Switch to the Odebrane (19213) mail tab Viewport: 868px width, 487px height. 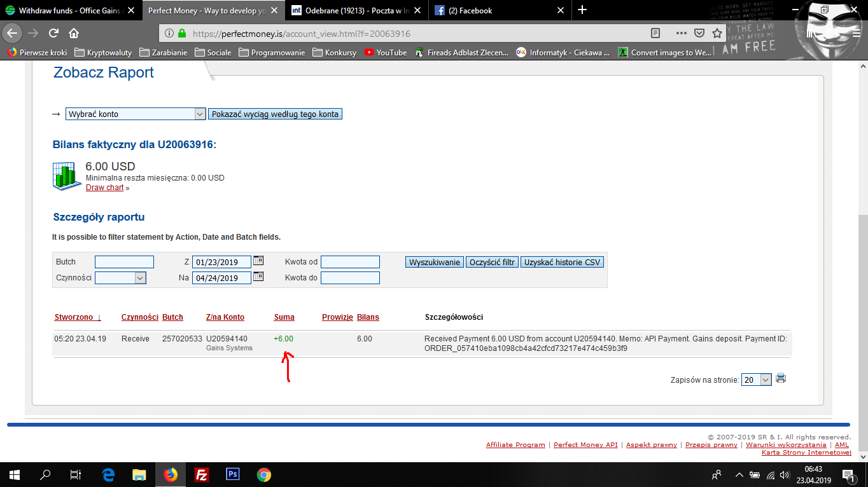pyautogui.click(x=356, y=10)
